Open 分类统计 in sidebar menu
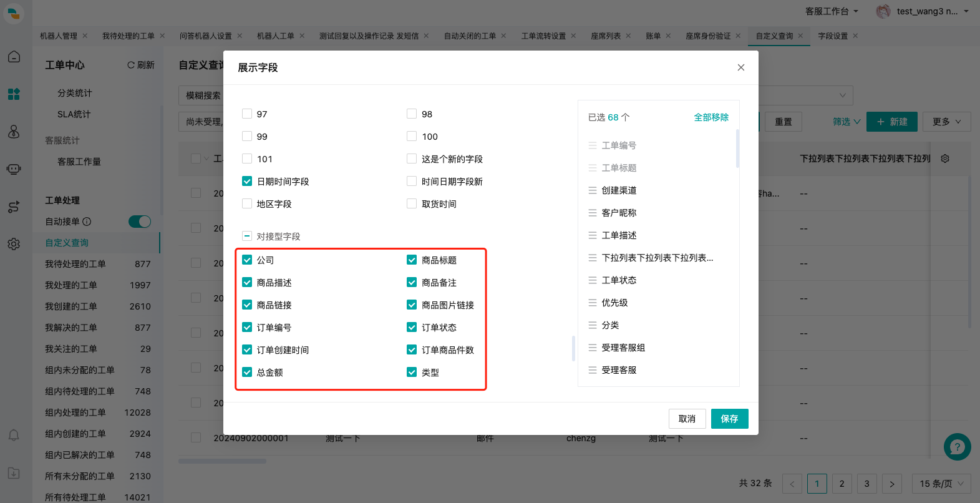The height and width of the screenshot is (503, 980). [x=75, y=93]
